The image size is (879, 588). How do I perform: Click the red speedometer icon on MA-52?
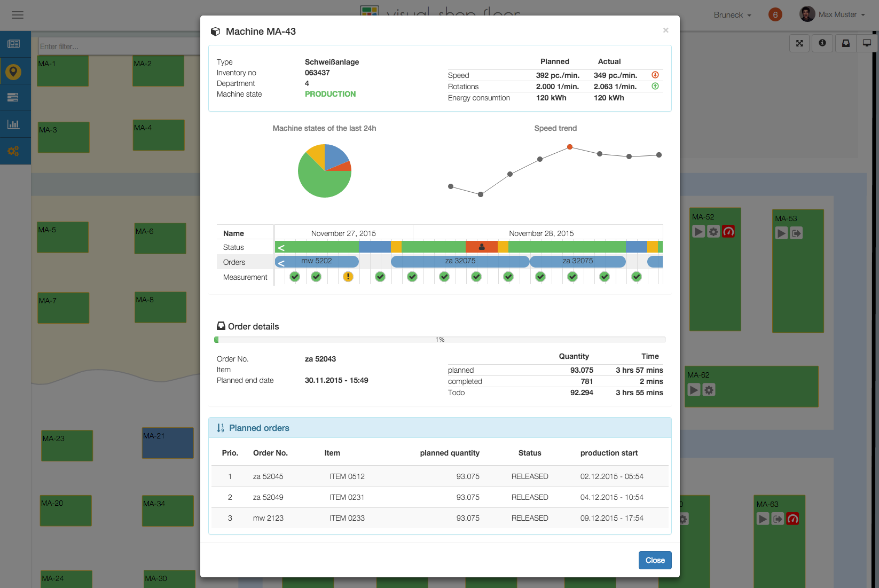pos(728,231)
